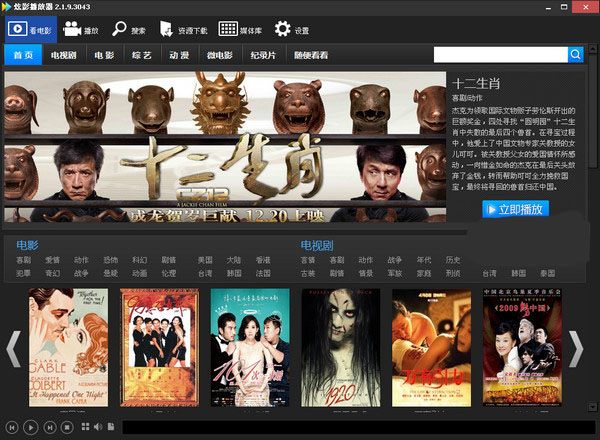Viewport: 600px width, 440px height.
Task: Switch to the 动漫 anime tab
Action: [x=179, y=55]
